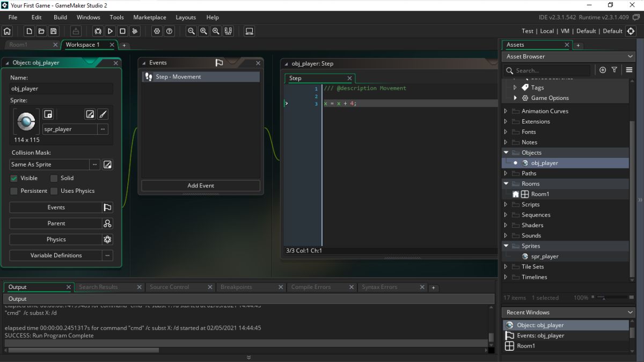The image size is (644, 362).
Task: Stop the game with the square icon
Action: (x=122, y=31)
